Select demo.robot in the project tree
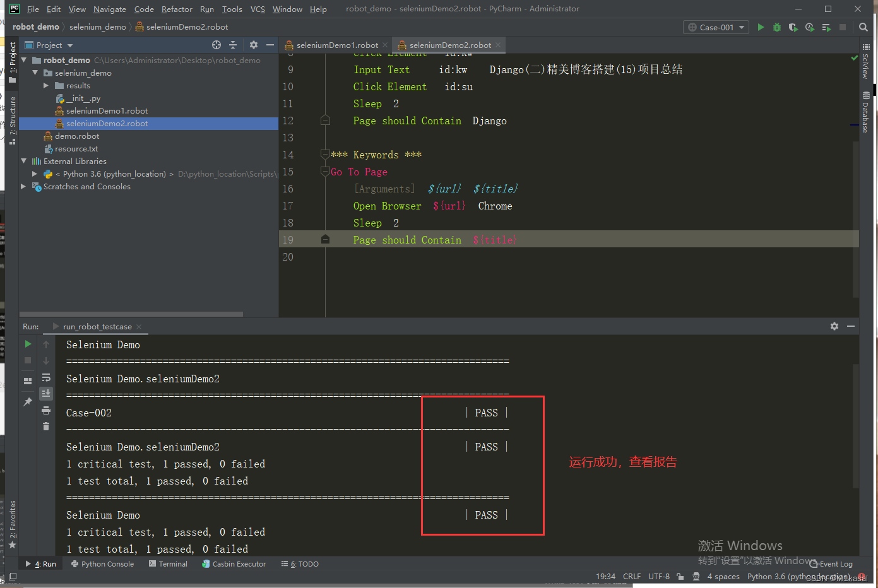The image size is (878, 588). coord(77,136)
